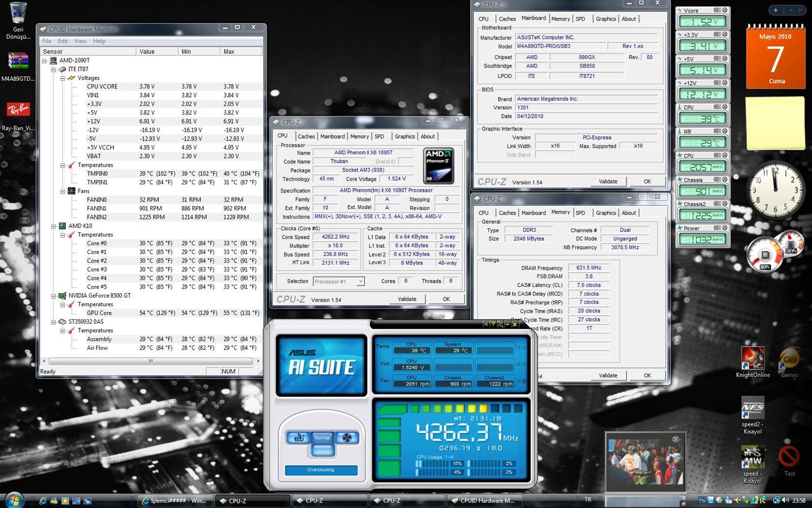The height and width of the screenshot is (508, 812).
Task: Select the Ray-Ban desktop icon
Action: tap(18, 116)
